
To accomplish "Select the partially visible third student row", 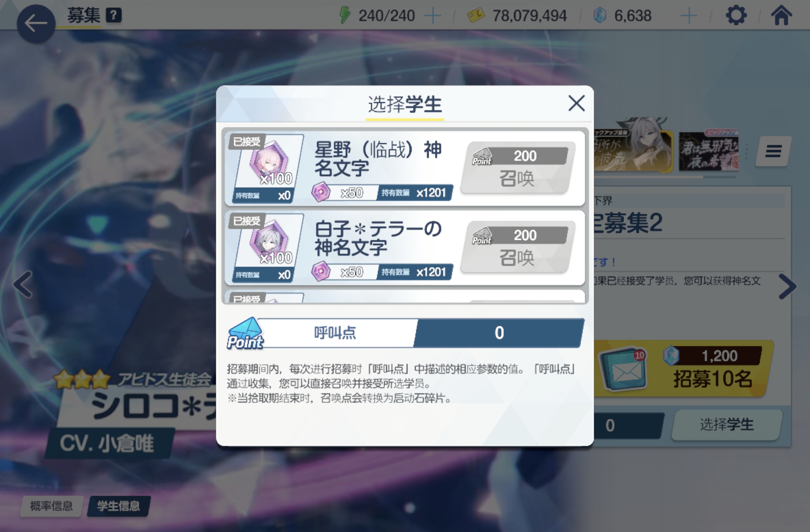I will (x=405, y=297).
